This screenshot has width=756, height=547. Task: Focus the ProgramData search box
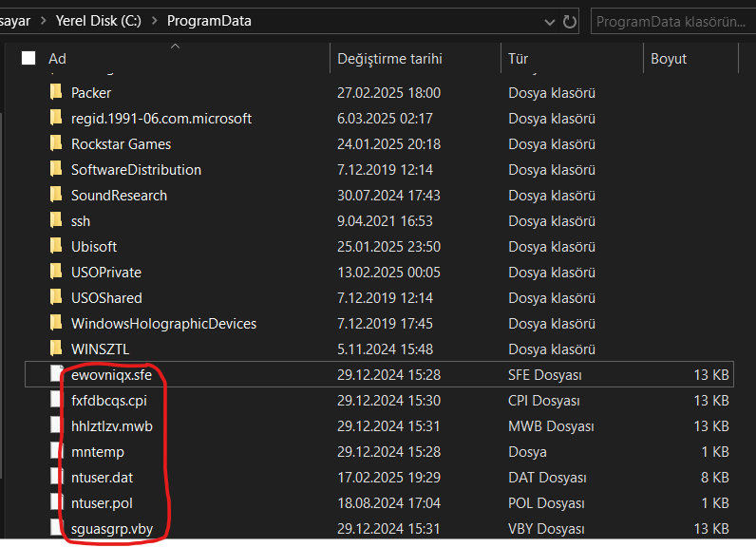(672, 22)
